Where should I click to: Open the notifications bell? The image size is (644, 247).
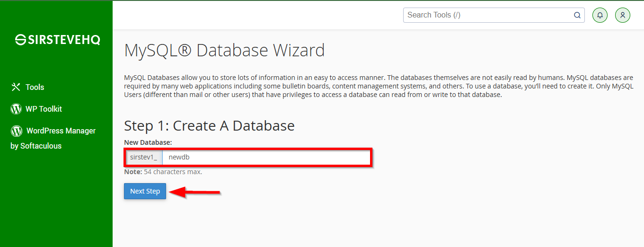point(600,15)
